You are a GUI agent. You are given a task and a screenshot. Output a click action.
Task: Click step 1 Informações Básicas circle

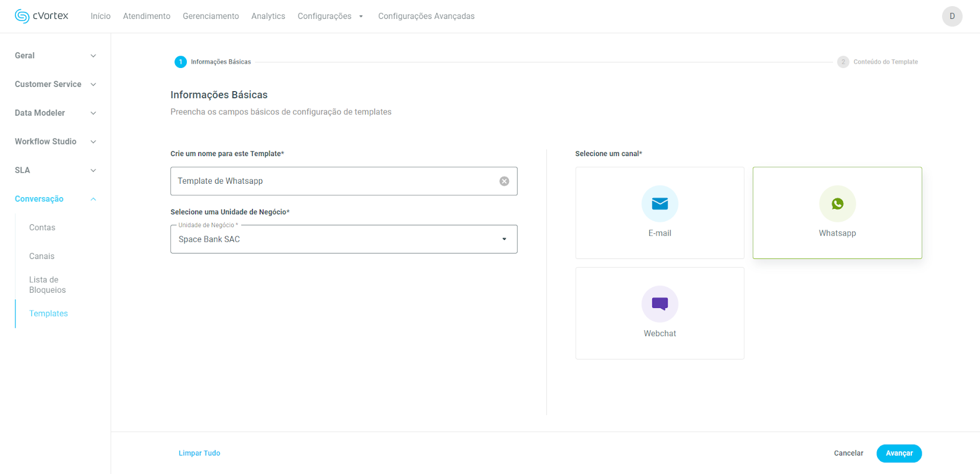coord(181,62)
